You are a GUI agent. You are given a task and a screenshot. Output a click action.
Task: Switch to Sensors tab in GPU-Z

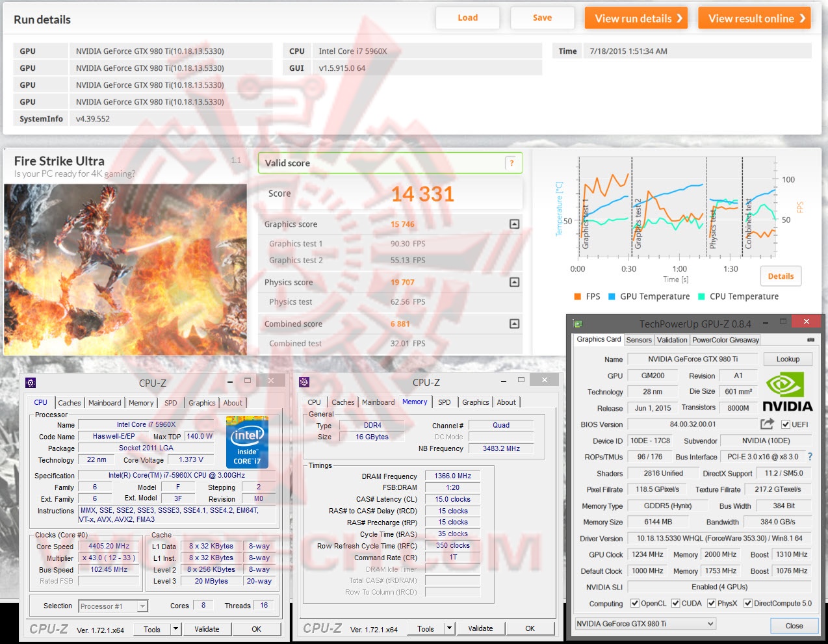639,340
